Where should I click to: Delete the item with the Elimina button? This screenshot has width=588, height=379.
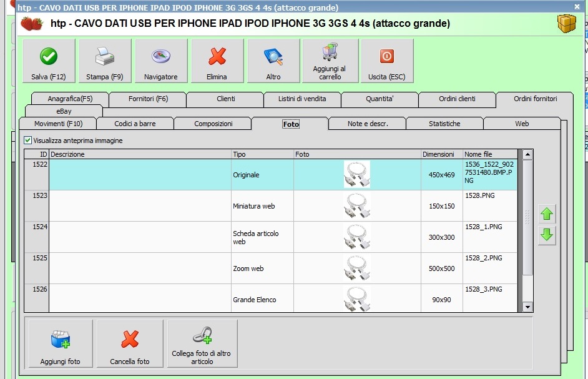pos(217,61)
